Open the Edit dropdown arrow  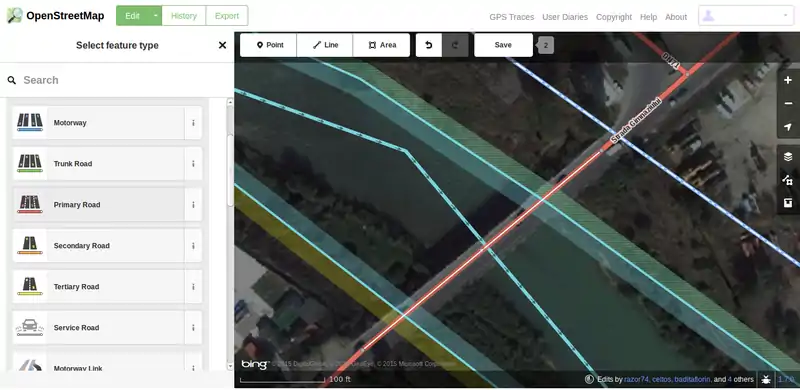pyautogui.click(x=156, y=16)
